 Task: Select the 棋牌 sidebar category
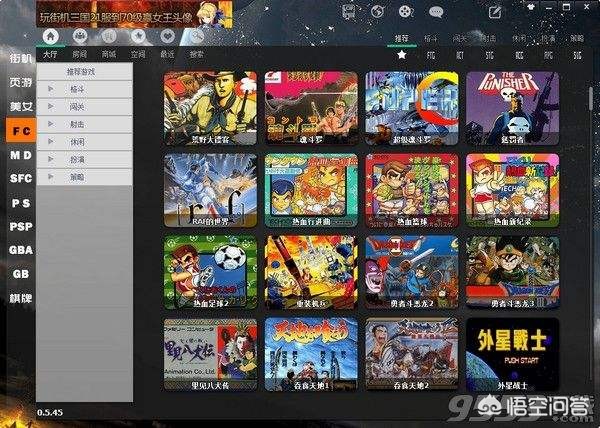[21, 298]
